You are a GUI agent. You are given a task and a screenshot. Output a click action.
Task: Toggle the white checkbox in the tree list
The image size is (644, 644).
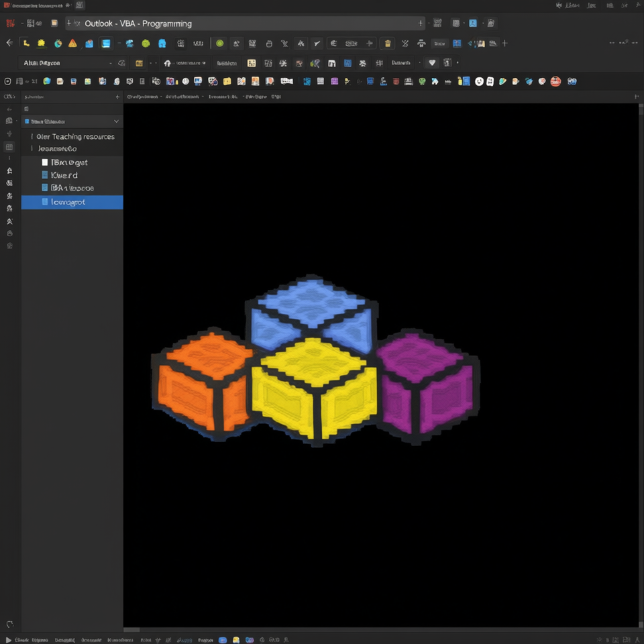[45, 162]
